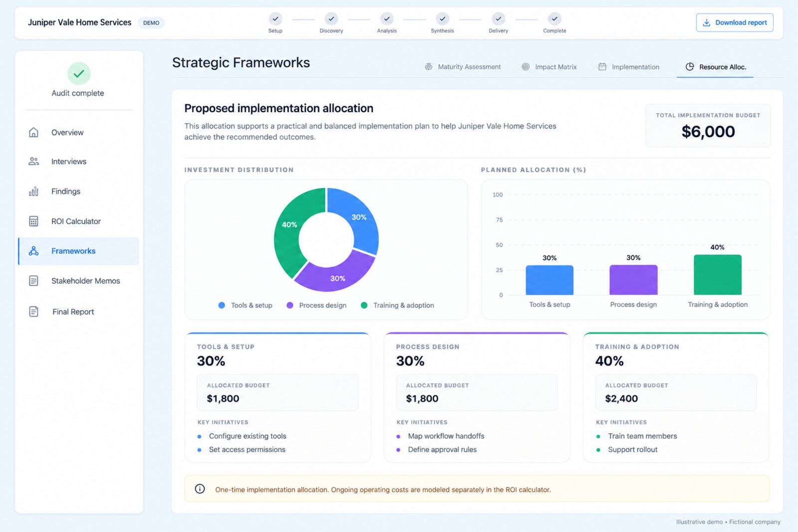Click the Impact Matrix target icon
This screenshot has height=532, width=798.
pyautogui.click(x=526, y=67)
